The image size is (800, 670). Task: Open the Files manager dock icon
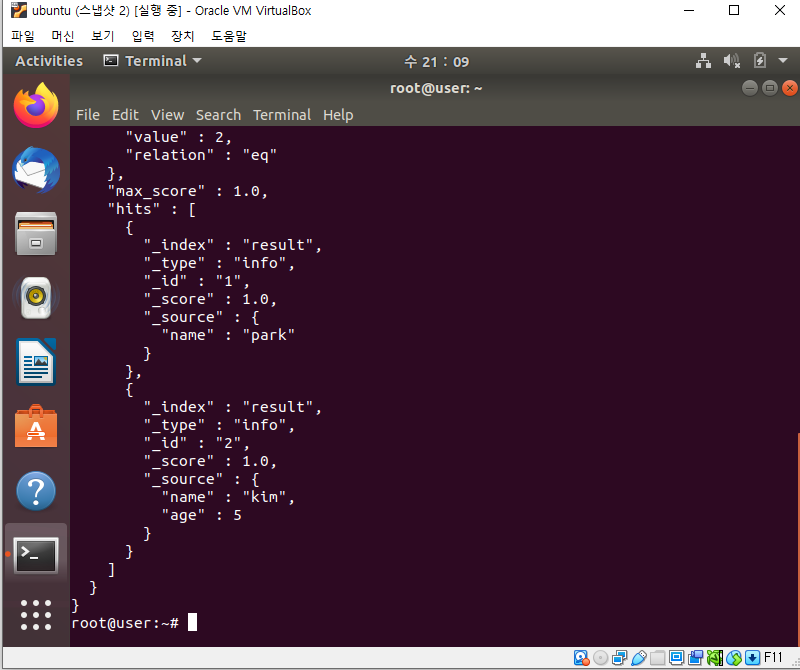tap(36, 234)
